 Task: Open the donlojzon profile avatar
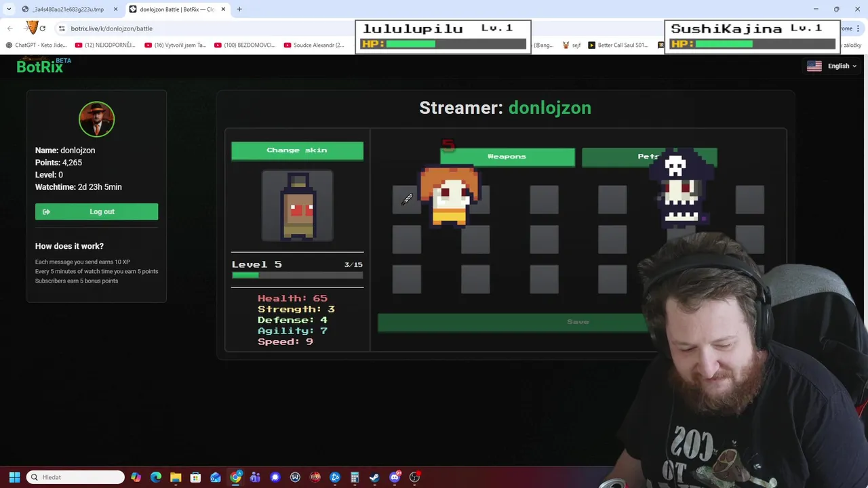[x=96, y=119]
